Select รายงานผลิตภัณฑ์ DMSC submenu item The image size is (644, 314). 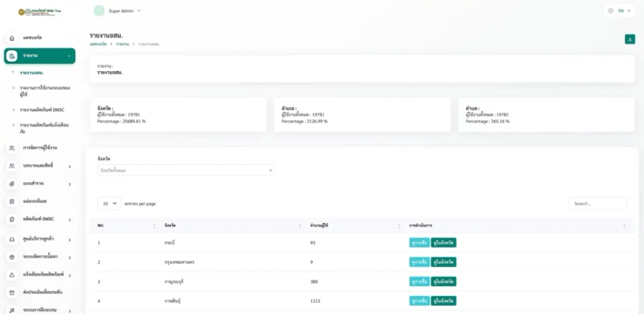tap(42, 110)
